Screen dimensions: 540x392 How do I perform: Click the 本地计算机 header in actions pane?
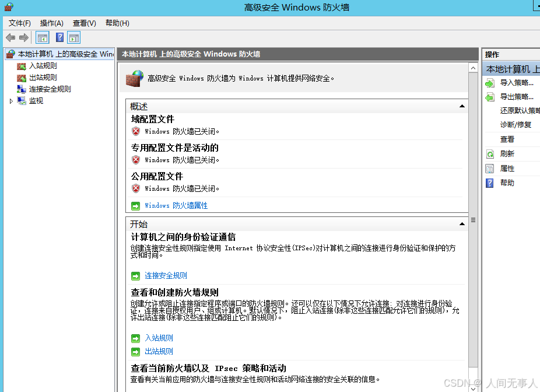tap(511, 69)
